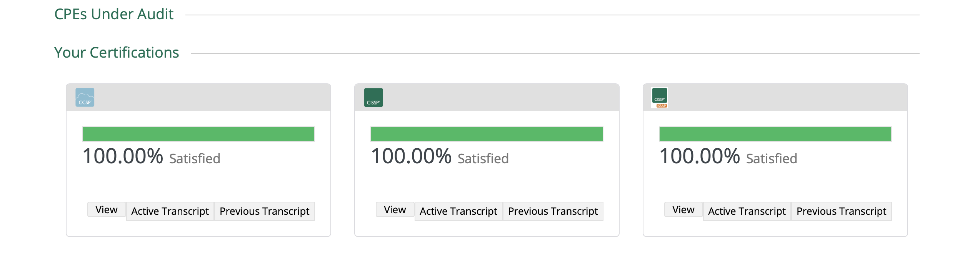The width and height of the screenshot is (980, 262).
Task: Open Active Transcript for CISSP-ISSAP
Action: (x=747, y=211)
